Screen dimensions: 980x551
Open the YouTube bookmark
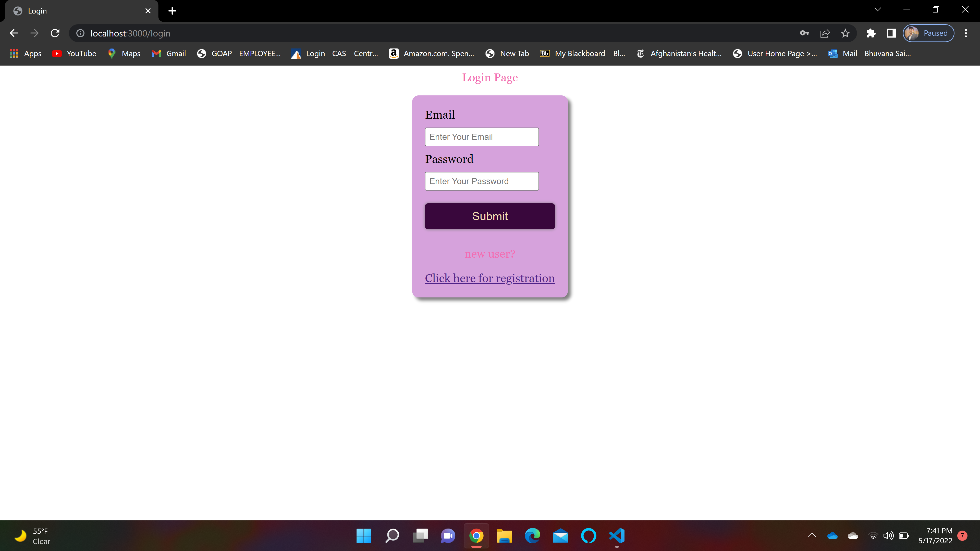[x=74, y=54]
